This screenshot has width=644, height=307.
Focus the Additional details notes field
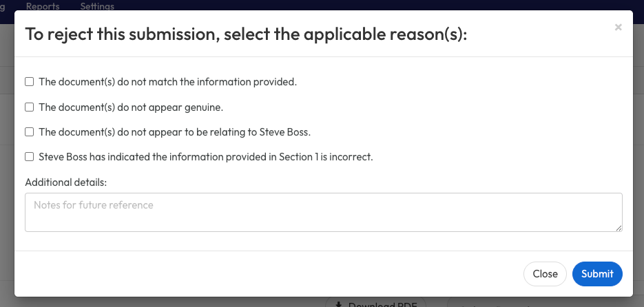(x=324, y=212)
